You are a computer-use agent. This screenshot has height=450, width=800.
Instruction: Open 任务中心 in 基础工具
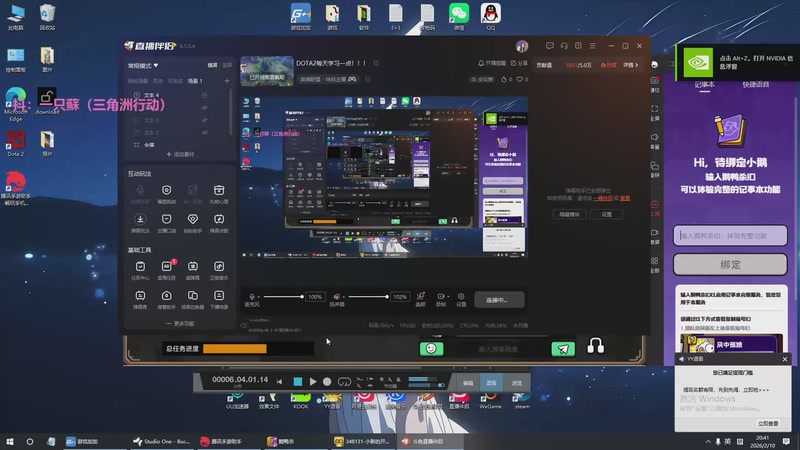click(140, 270)
